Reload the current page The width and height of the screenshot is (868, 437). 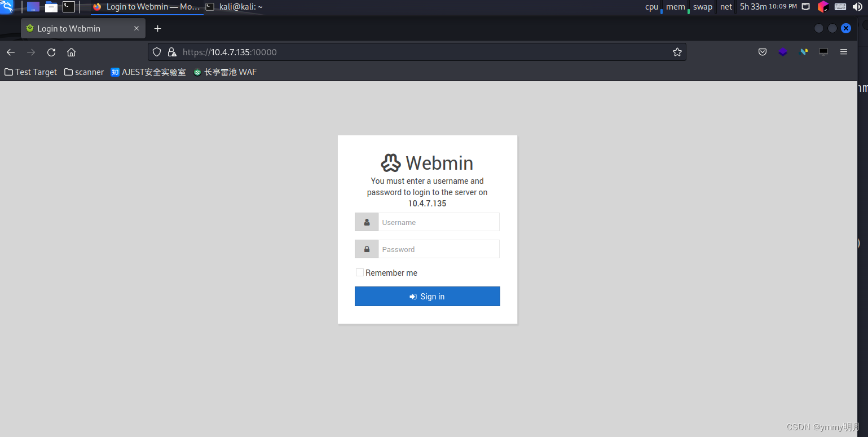[x=51, y=52]
